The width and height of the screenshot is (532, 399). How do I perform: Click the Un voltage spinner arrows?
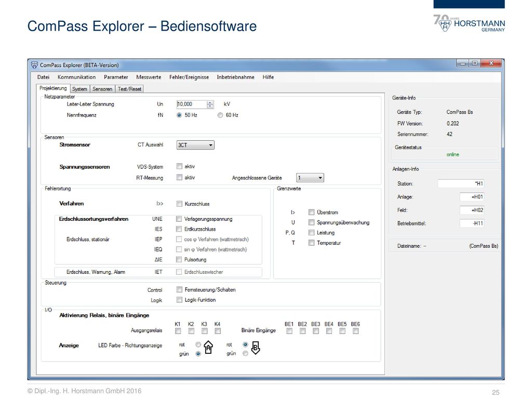point(210,104)
